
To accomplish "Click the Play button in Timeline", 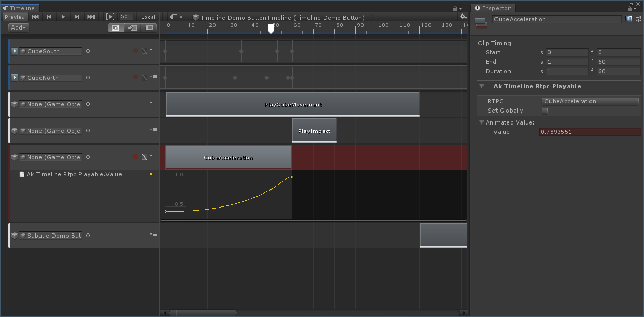I will coord(63,17).
